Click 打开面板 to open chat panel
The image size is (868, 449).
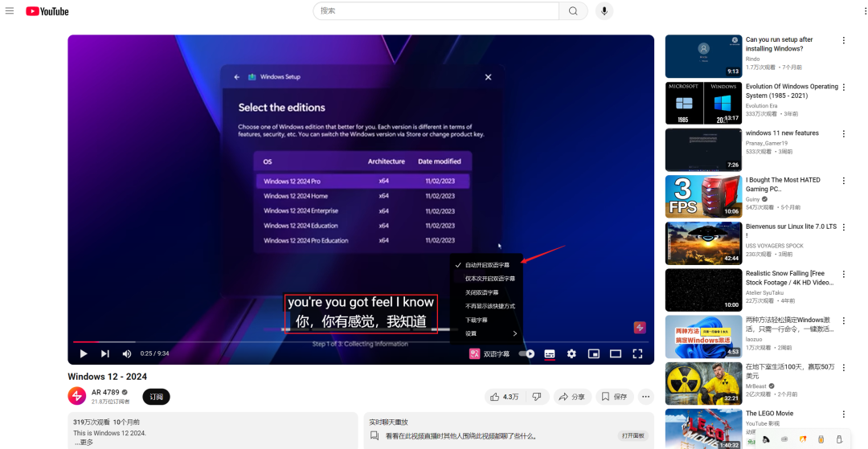coord(633,435)
